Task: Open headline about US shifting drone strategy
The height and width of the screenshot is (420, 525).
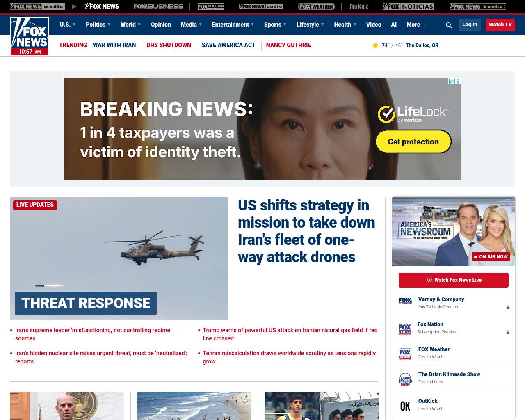Action: (x=306, y=231)
